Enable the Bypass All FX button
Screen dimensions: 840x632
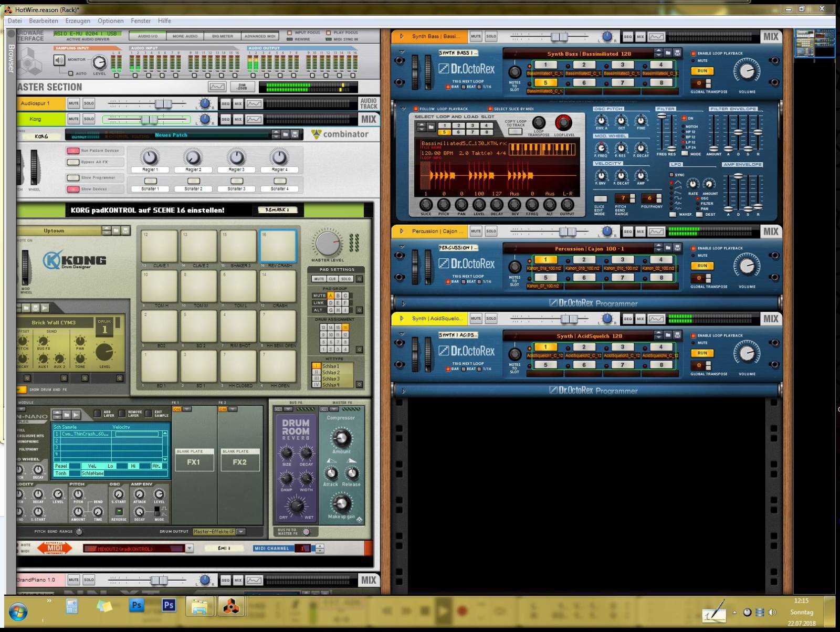[x=73, y=162]
